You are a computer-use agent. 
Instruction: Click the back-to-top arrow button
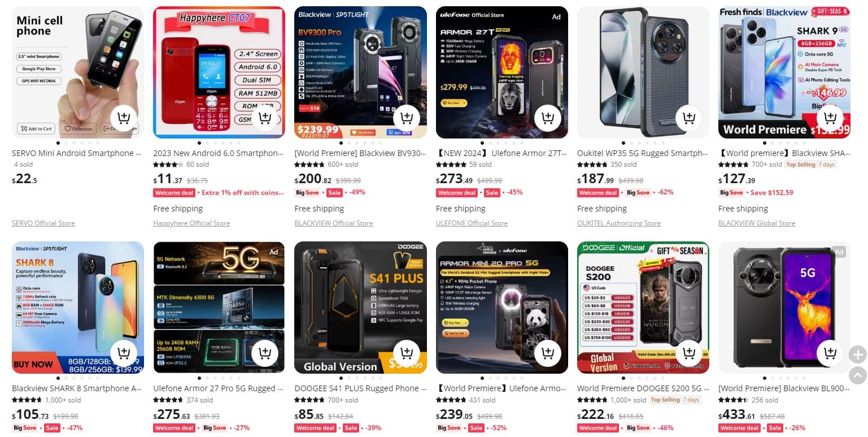pos(858,375)
